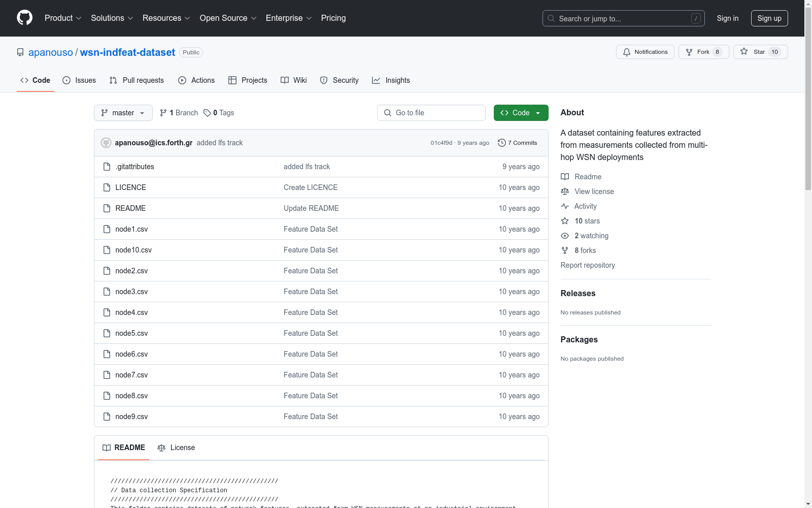
Task: Open the node8.csv file
Action: [x=131, y=396]
